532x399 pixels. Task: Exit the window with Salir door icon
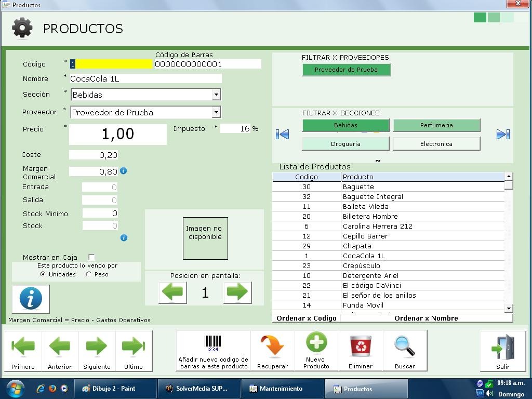pos(503,351)
